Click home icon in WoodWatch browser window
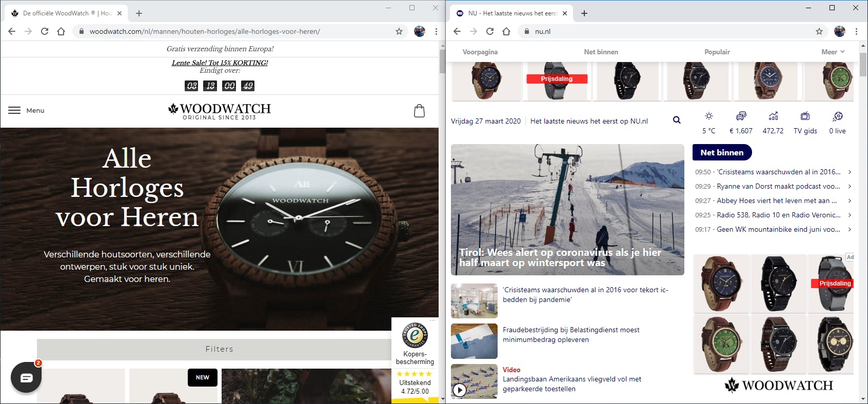 click(x=61, y=31)
